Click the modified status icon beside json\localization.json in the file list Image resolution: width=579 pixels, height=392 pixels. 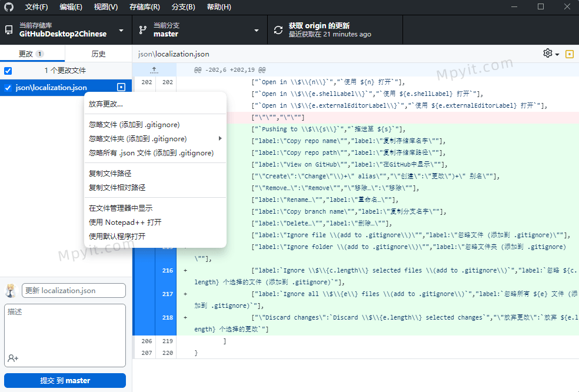(x=121, y=87)
